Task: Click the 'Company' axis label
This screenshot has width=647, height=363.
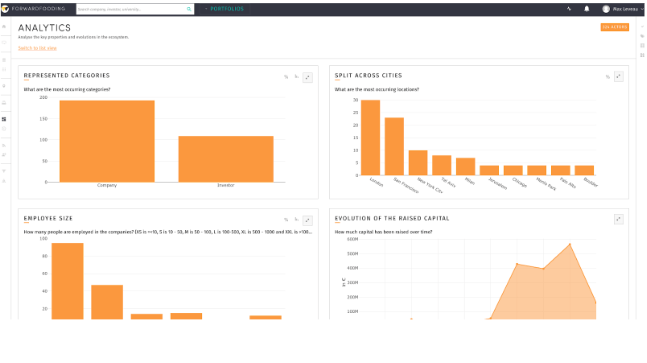Action: pos(107,185)
